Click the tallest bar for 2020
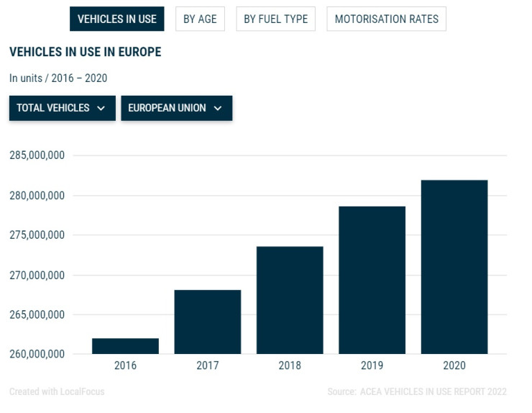This screenshot has height=413, width=532. pos(454,267)
